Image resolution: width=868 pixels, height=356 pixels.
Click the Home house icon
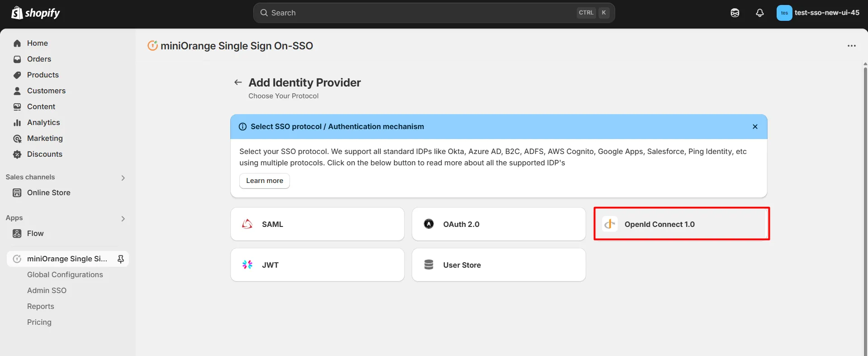click(x=17, y=43)
